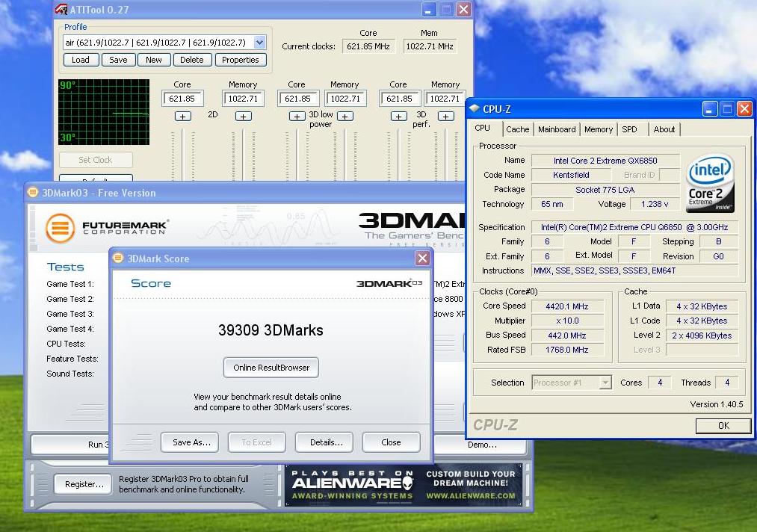The image size is (757, 532).
Task: Click Game Test 1 label in 3DMark03
Action: pyautogui.click(x=70, y=284)
